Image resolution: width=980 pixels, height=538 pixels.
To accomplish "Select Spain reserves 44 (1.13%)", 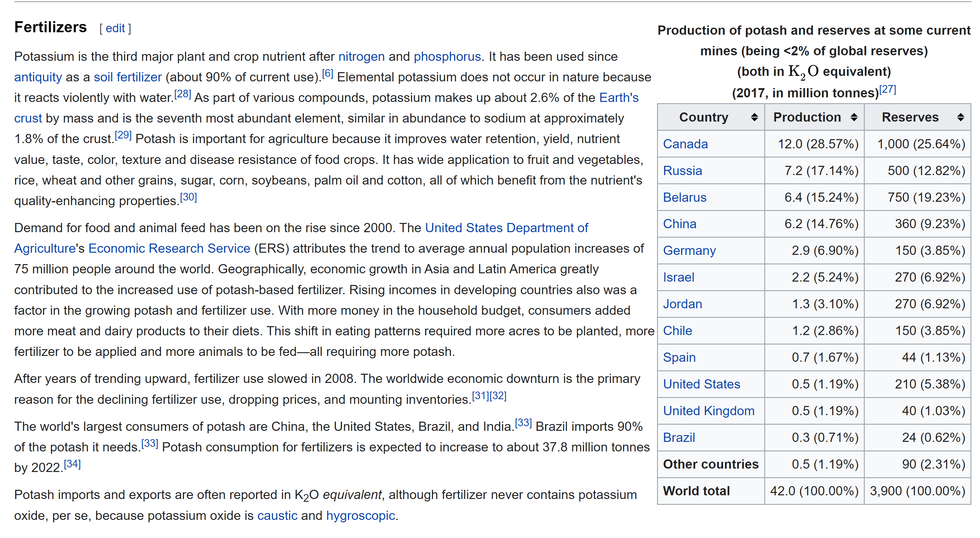I will (918, 357).
